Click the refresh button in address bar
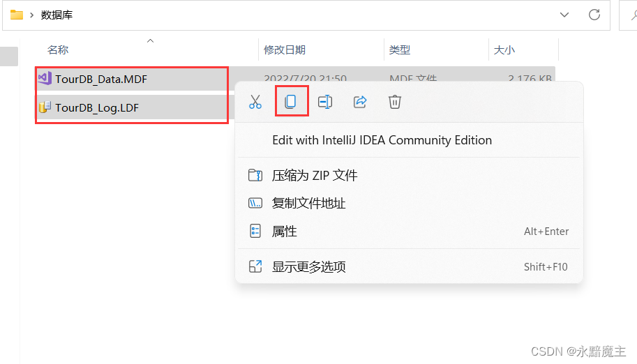 pos(594,15)
